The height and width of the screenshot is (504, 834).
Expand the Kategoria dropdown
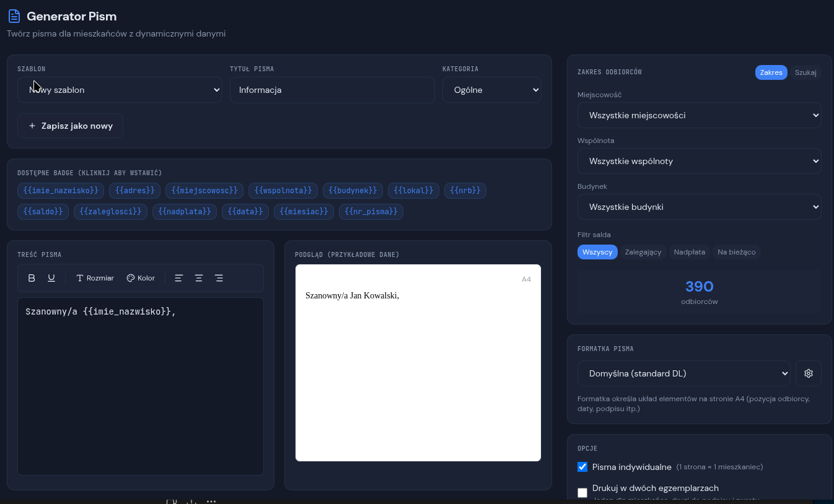pyautogui.click(x=491, y=90)
